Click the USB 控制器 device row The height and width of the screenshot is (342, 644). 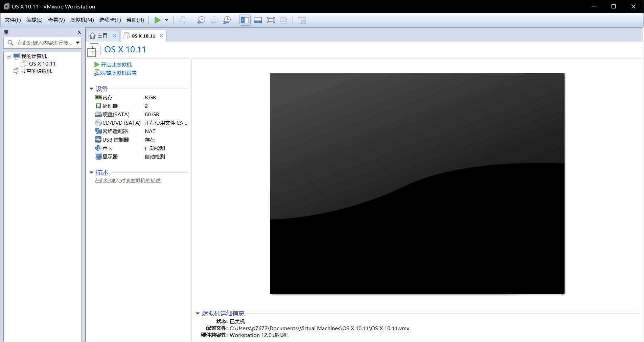pyautogui.click(x=141, y=140)
